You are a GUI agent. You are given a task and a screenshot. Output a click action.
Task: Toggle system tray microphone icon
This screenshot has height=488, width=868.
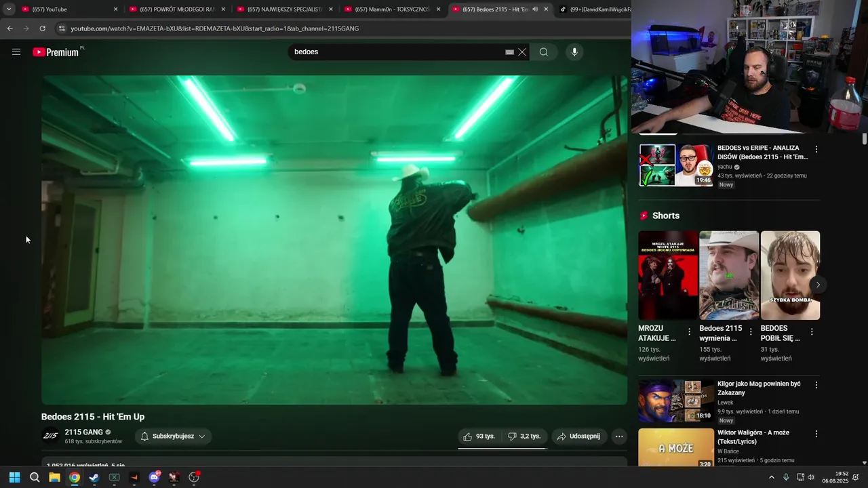(786, 477)
